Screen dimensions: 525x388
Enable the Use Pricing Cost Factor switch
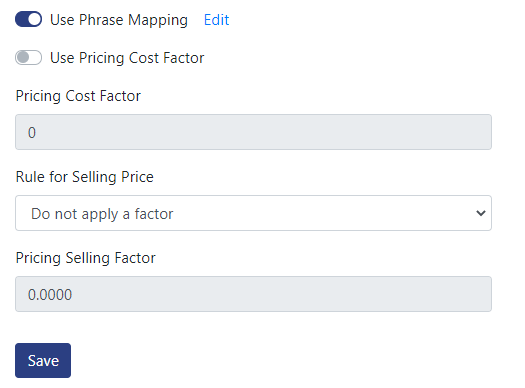pos(28,58)
